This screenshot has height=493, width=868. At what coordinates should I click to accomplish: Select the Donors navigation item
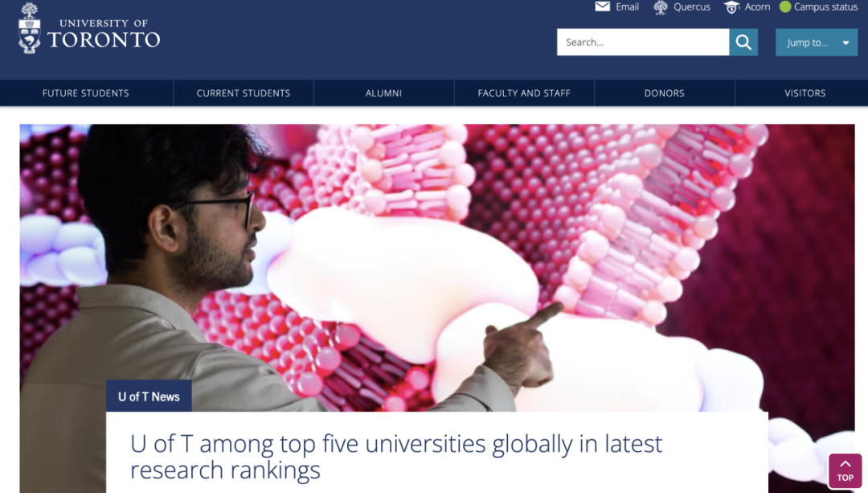pyautogui.click(x=665, y=93)
